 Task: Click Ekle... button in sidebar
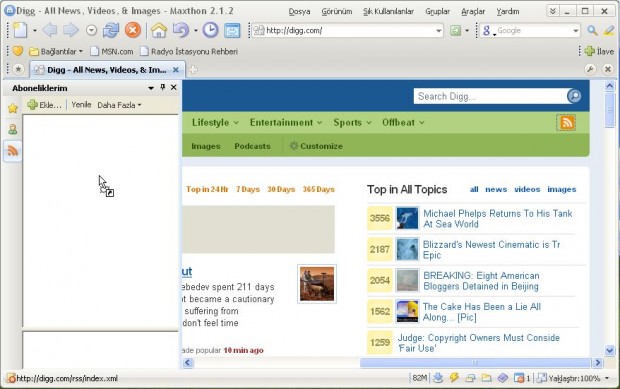[44, 105]
